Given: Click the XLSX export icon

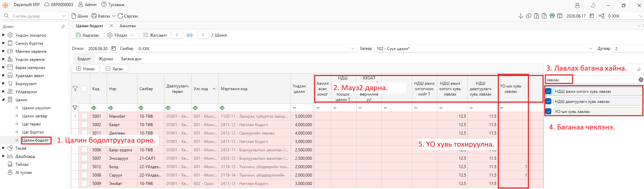Looking at the screenshot, I should coord(552,16).
